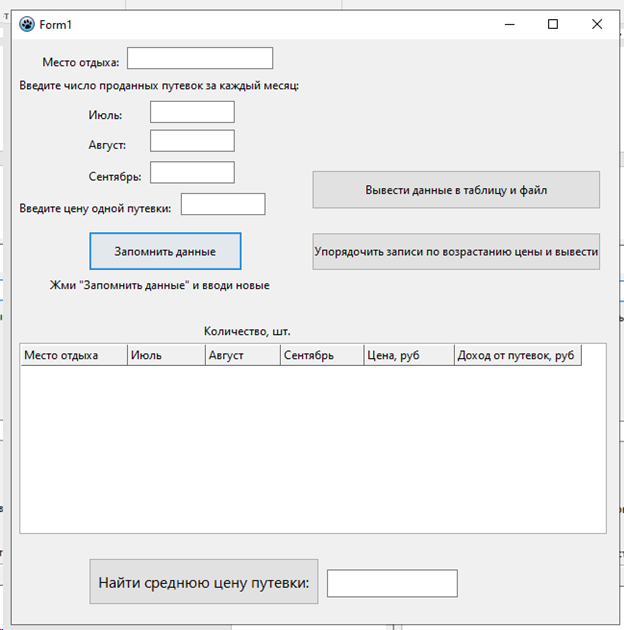Click the "Место отдыха:" label above form
The width and height of the screenshot is (624, 630).
point(81,62)
